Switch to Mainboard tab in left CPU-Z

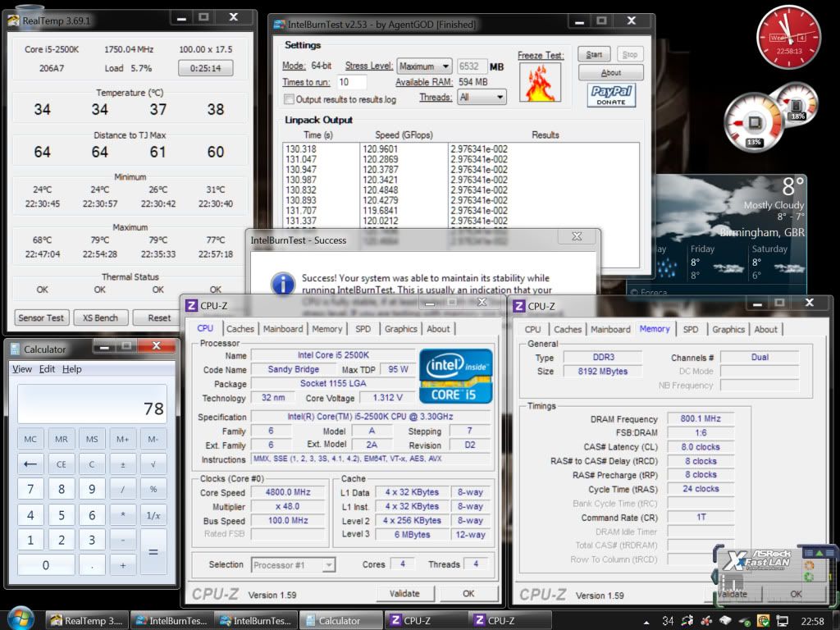coord(283,329)
